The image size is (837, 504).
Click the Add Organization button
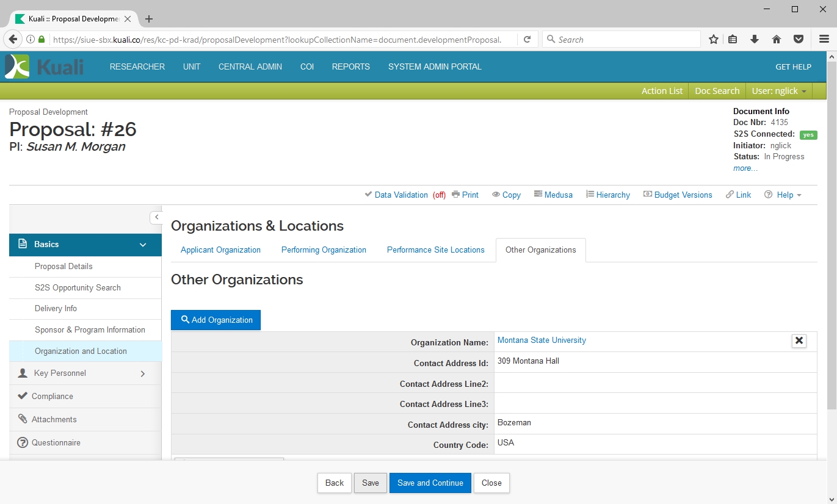[x=216, y=320]
